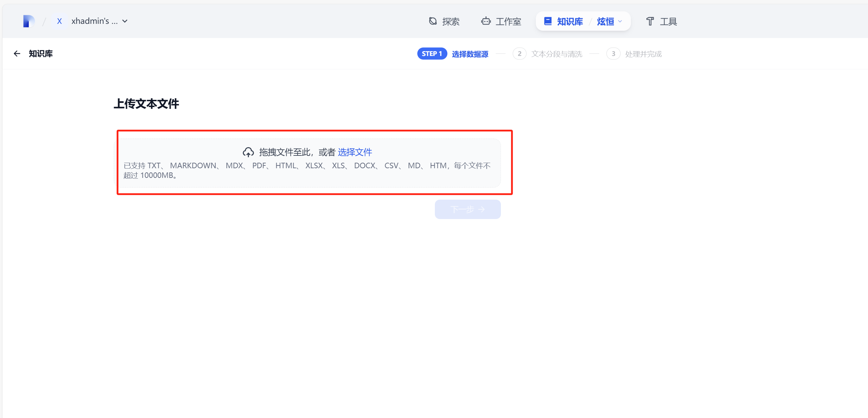
Task: Click the knowledge base book icon
Action: 548,21
